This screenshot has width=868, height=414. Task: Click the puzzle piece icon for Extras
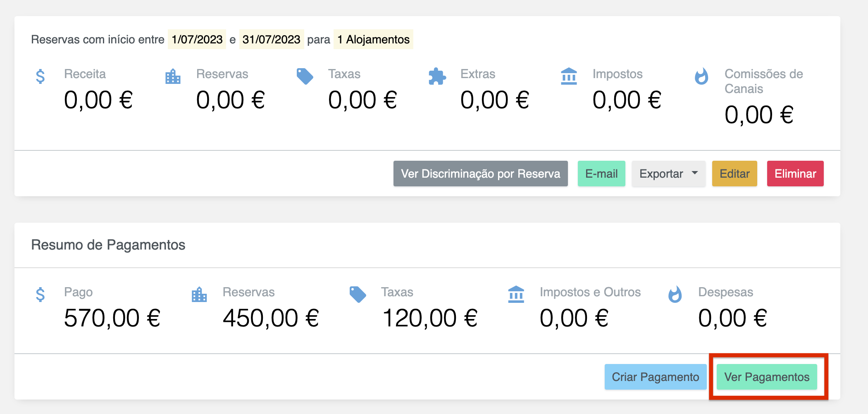click(x=437, y=76)
